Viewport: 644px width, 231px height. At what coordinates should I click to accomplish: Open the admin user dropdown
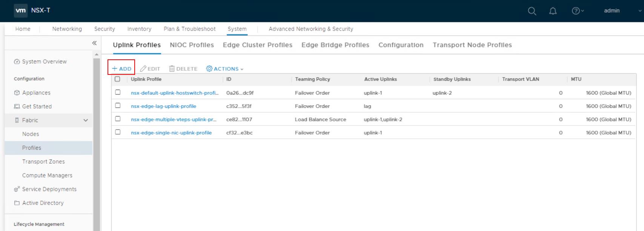[x=622, y=11]
